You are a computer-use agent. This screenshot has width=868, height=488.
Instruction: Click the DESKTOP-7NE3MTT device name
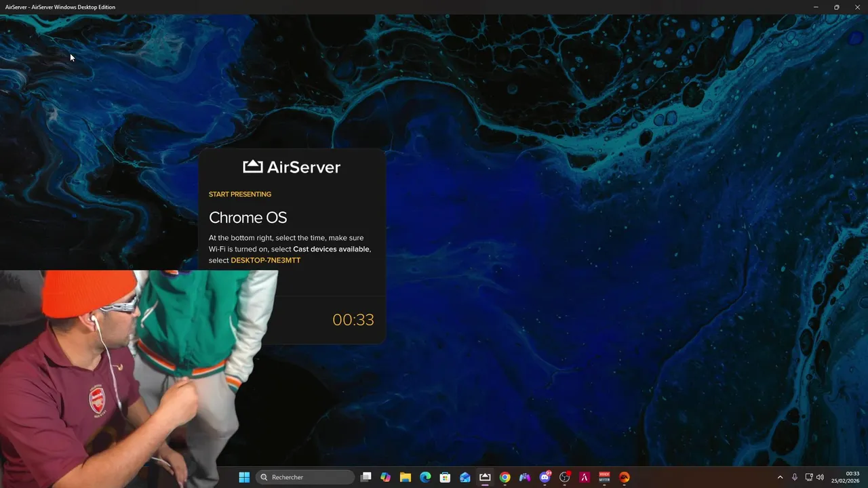pyautogui.click(x=265, y=260)
